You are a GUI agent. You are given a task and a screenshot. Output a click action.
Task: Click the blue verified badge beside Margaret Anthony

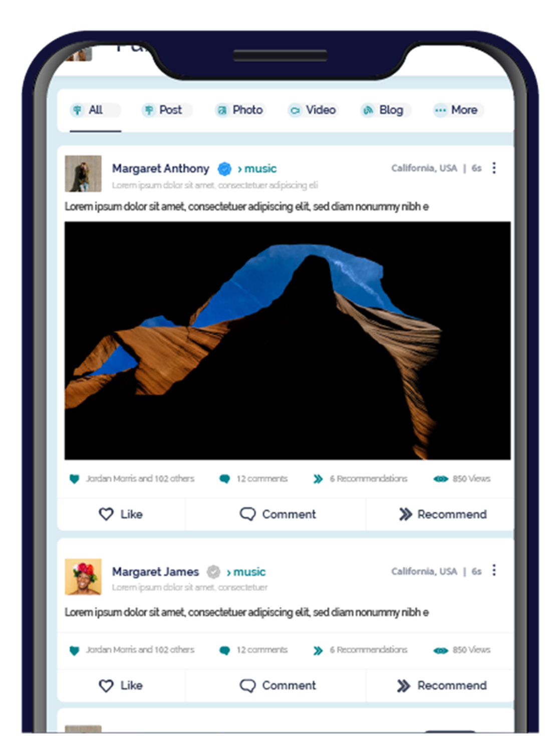[224, 169]
